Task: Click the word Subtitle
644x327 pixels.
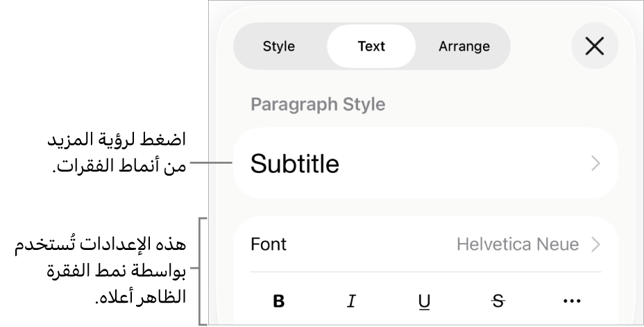Action: [295, 164]
